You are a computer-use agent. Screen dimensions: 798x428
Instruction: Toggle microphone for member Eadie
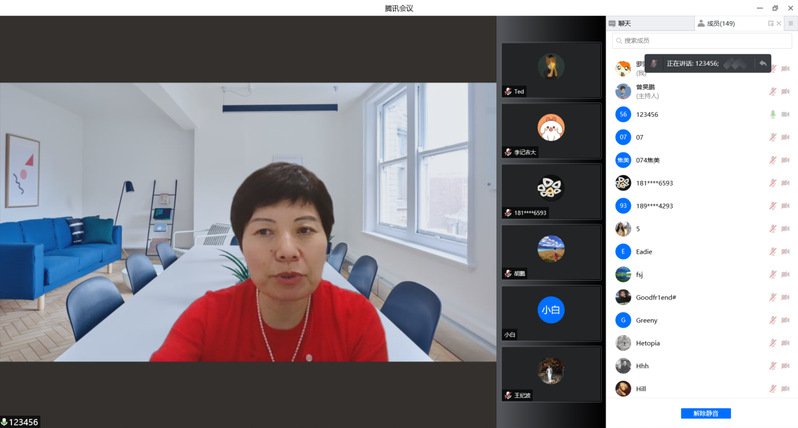[772, 252]
